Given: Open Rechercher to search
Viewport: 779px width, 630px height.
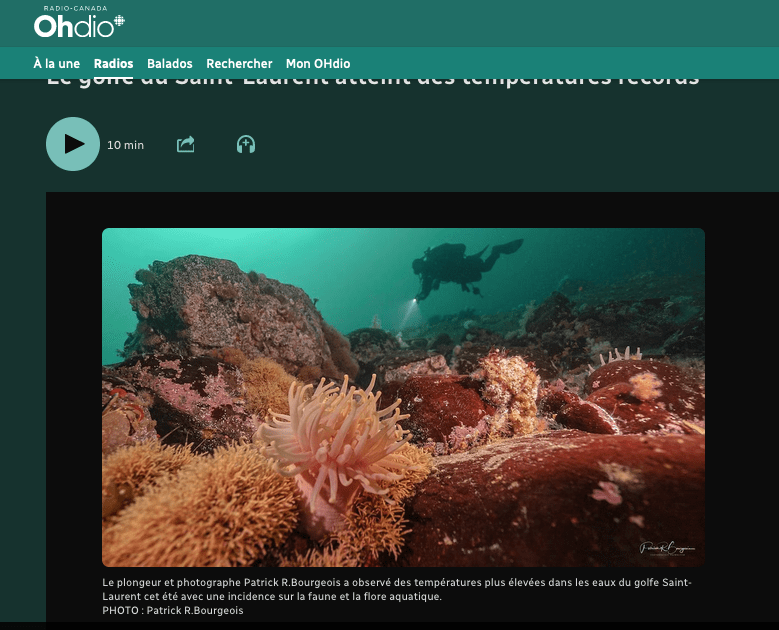Looking at the screenshot, I should pyautogui.click(x=239, y=63).
